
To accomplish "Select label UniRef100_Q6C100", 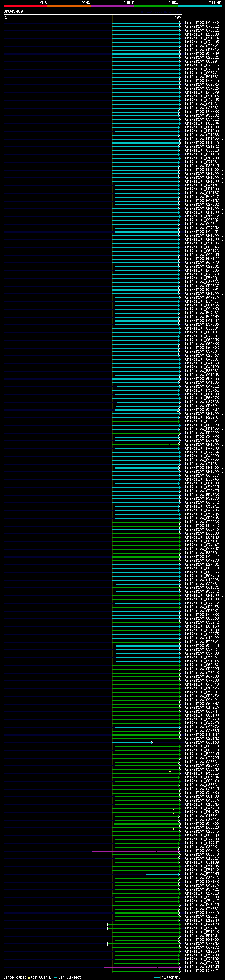I will point(202,715).
